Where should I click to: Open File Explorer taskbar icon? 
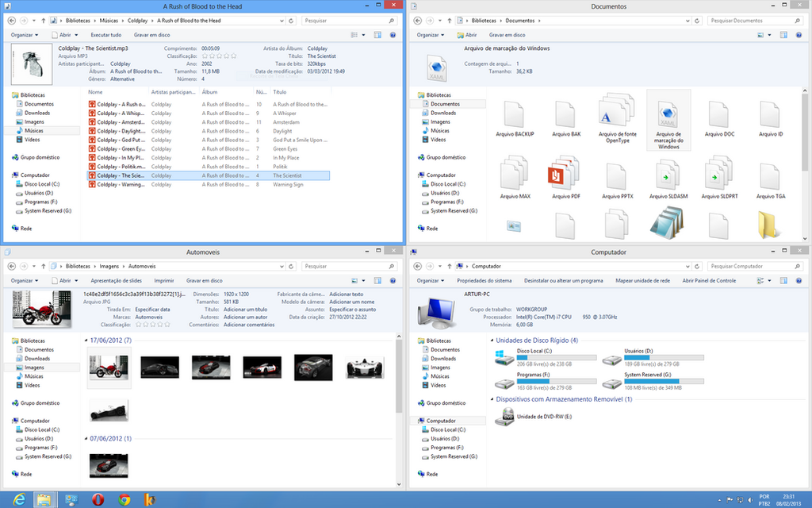coord(44,500)
